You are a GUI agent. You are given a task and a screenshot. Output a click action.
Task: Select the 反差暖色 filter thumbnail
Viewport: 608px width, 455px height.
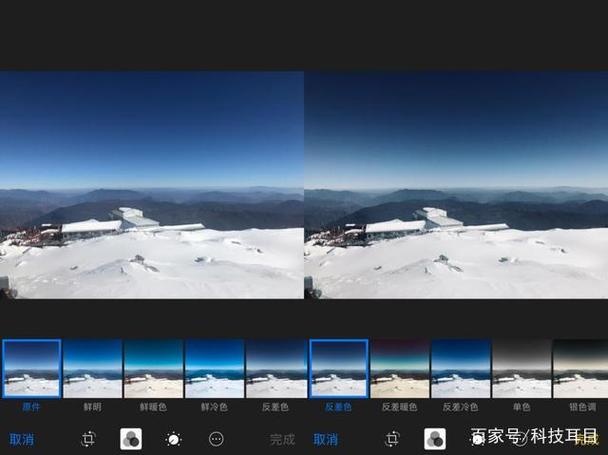coord(400,368)
